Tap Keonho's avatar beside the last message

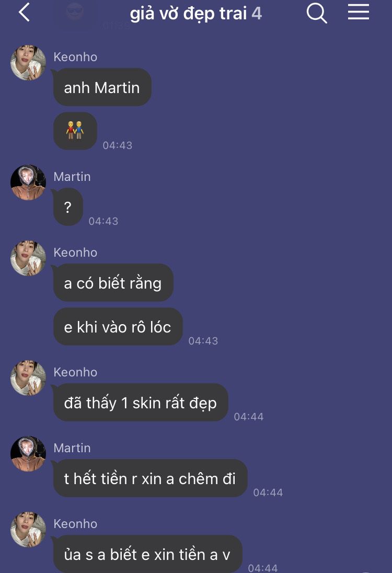pos(28,530)
